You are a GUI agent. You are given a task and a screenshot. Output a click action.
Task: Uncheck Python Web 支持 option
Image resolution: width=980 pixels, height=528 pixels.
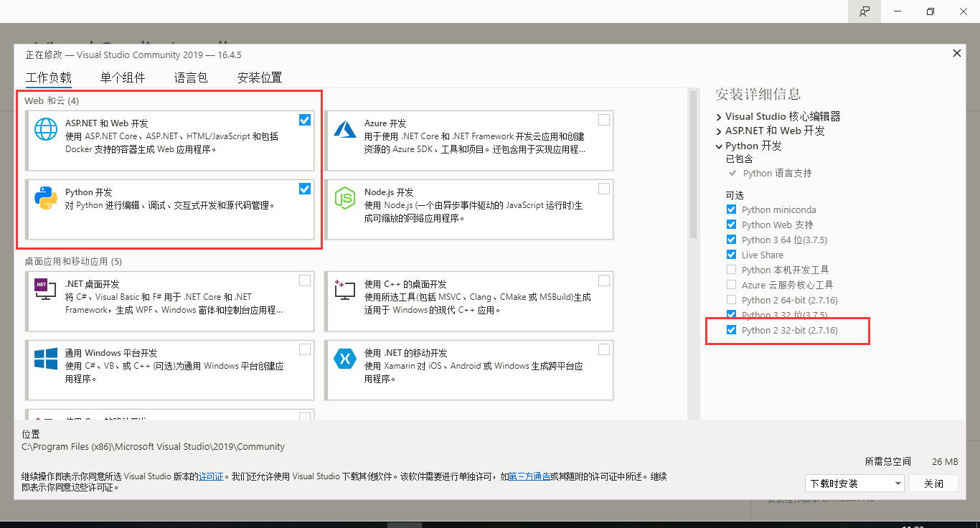tap(731, 225)
